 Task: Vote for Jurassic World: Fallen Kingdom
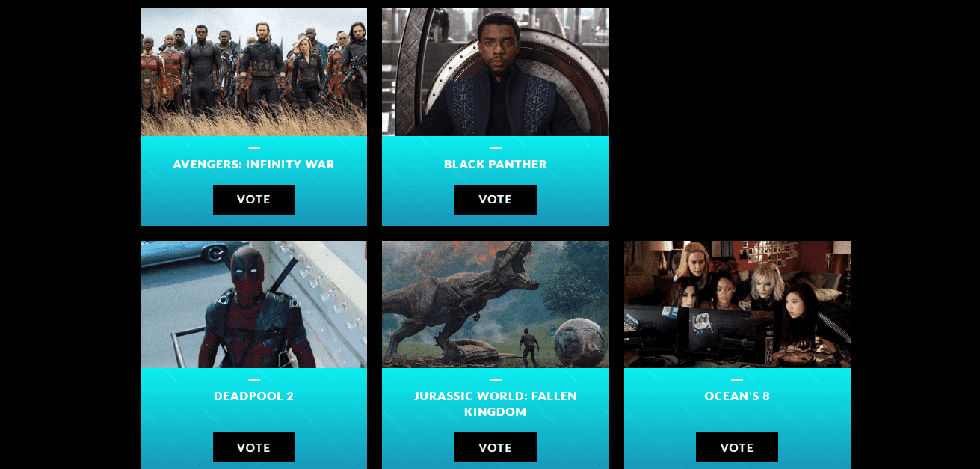point(495,447)
